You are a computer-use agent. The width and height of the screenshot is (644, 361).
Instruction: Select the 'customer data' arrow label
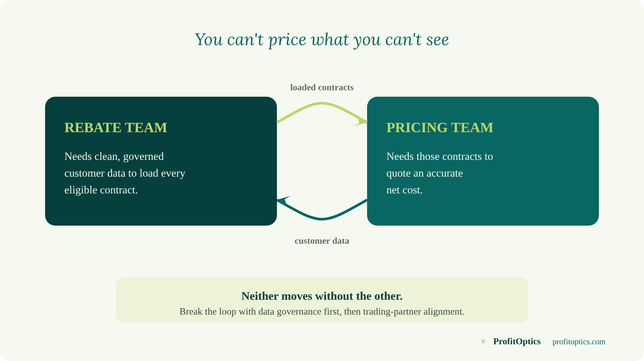[322, 241]
